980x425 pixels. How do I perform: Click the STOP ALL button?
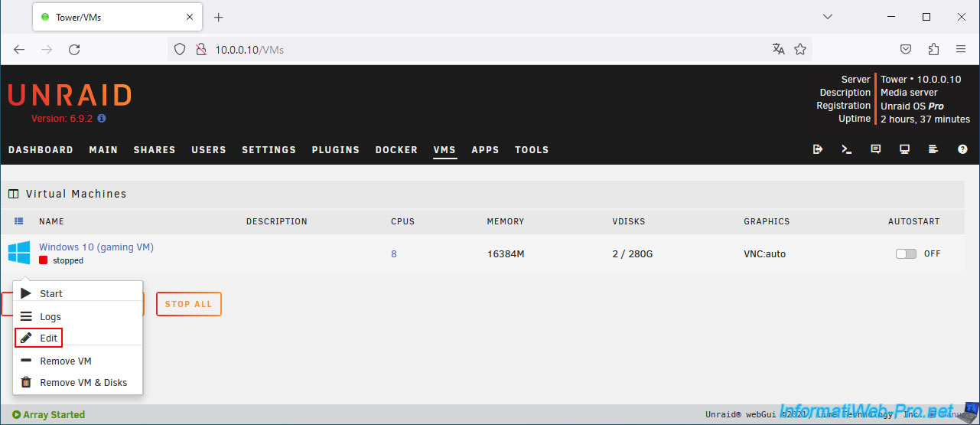[x=189, y=304]
